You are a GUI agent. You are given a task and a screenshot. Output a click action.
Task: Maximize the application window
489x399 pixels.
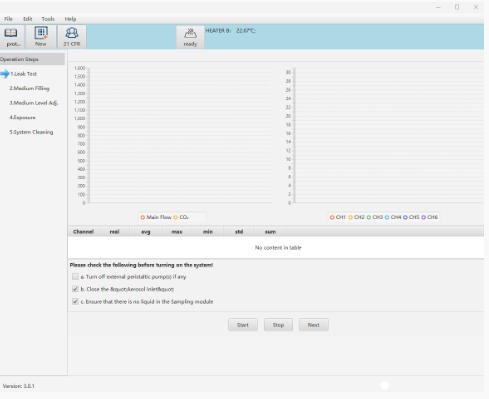coord(457,7)
